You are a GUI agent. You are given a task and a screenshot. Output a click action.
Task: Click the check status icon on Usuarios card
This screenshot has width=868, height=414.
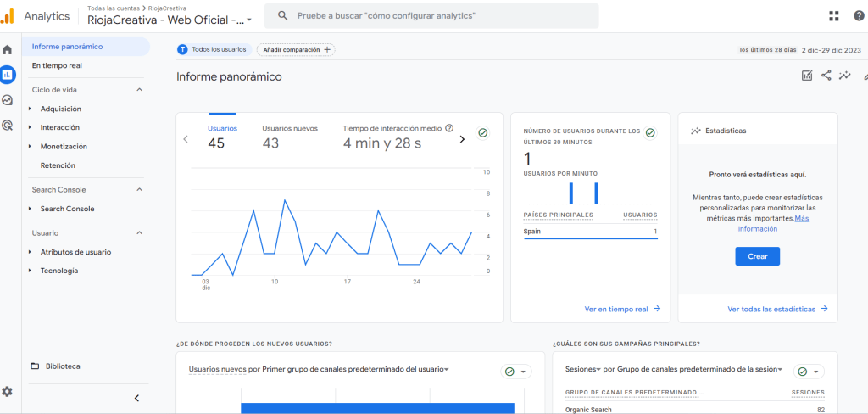482,133
